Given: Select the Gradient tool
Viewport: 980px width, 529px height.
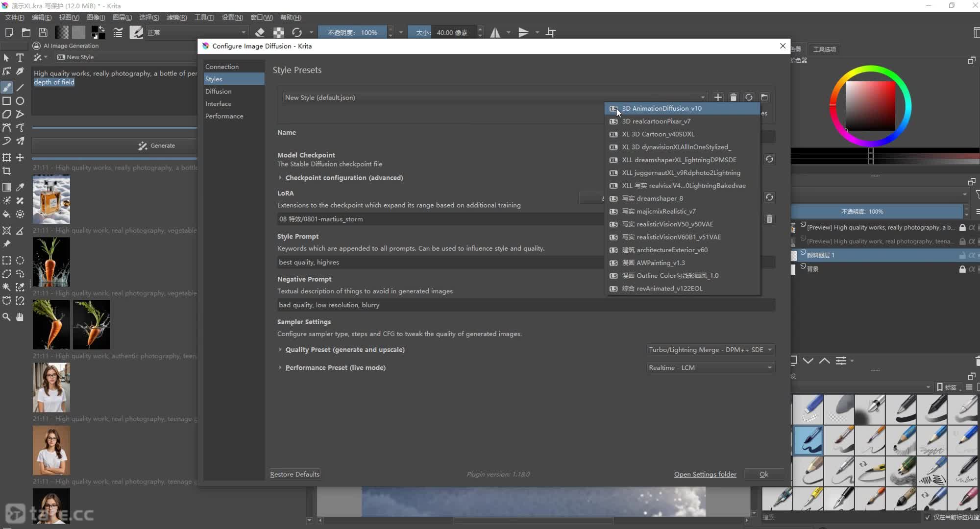Looking at the screenshot, I should 7,187.
